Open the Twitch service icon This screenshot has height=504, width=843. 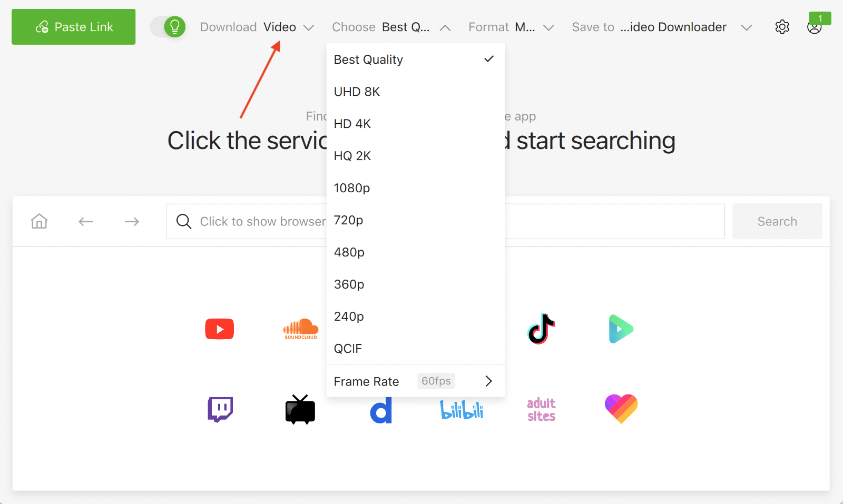coord(220,409)
